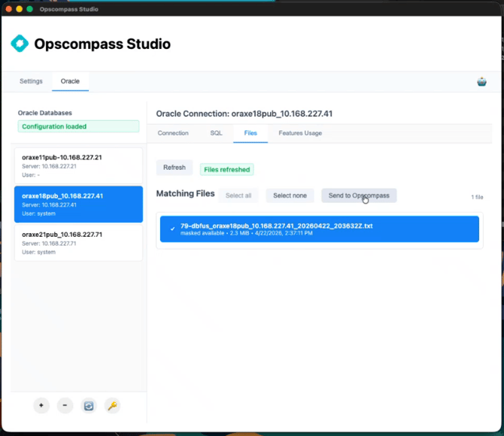Switch to the SQL sub-tab
This screenshot has width=504, height=436.
(216, 133)
